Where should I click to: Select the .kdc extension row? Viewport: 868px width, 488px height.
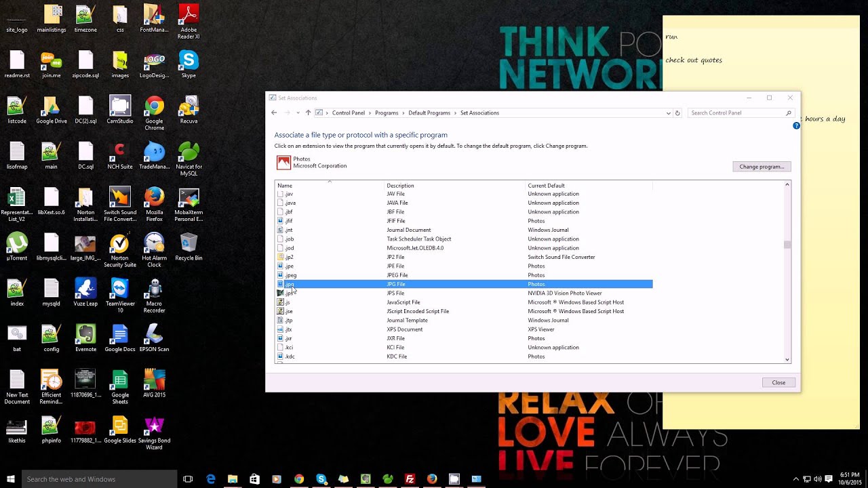(464, 357)
